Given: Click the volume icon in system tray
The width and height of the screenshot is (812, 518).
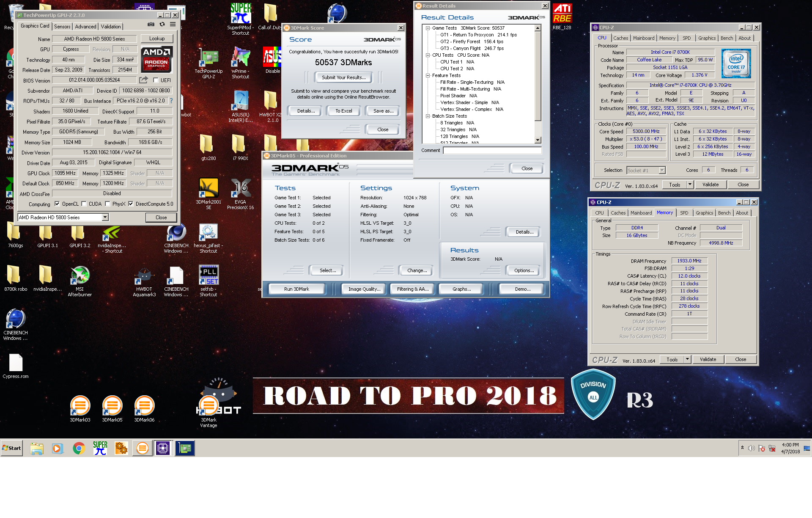Looking at the screenshot, I should pyautogui.click(x=751, y=448).
